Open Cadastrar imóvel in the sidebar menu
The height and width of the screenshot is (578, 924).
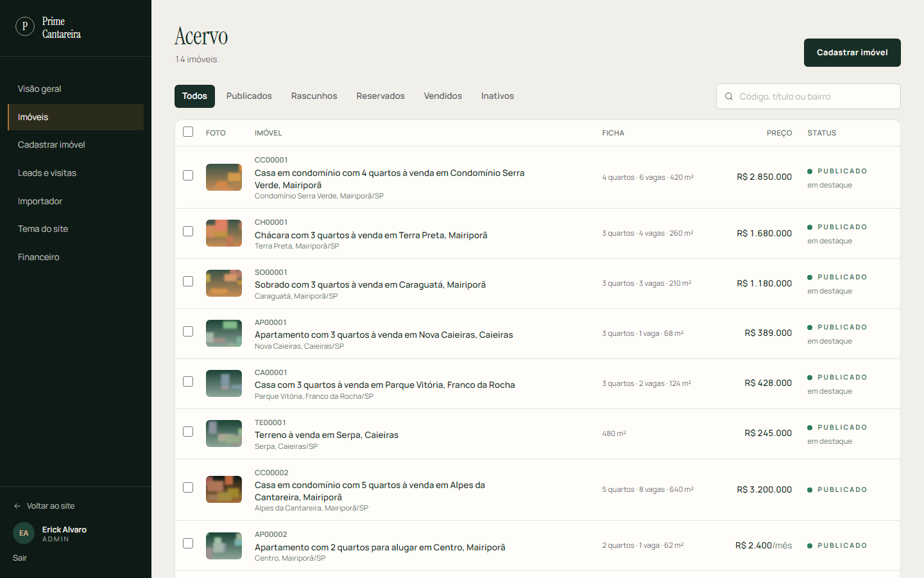tap(76, 145)
